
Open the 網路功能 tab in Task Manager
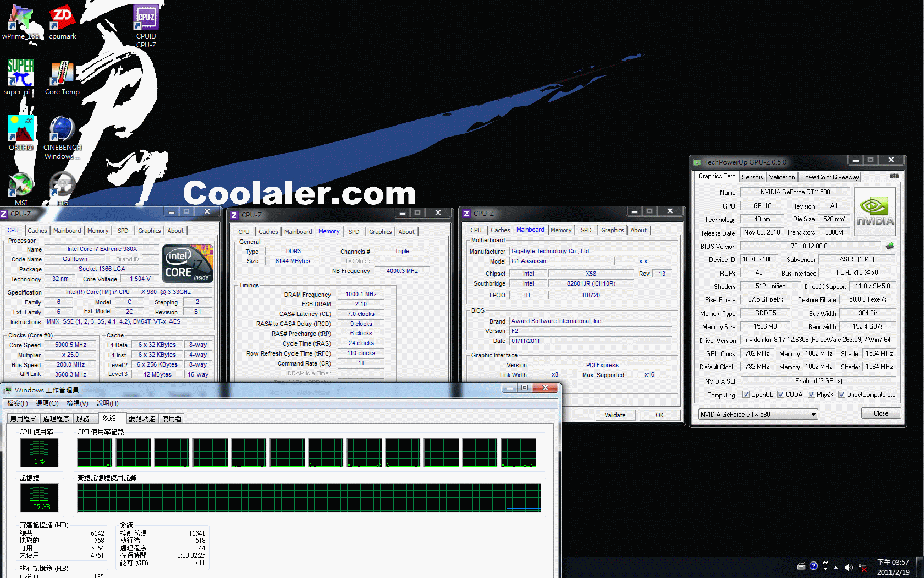point(142,419)
